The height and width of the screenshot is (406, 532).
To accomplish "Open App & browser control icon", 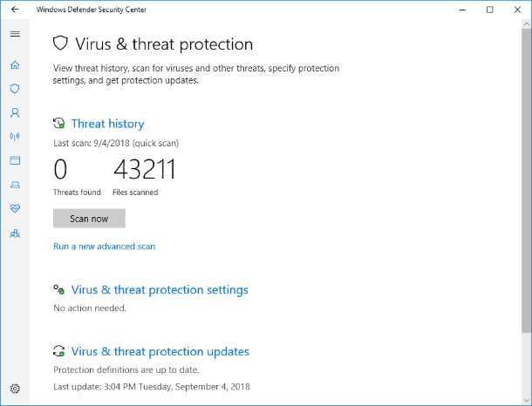I will coord(15,160).
